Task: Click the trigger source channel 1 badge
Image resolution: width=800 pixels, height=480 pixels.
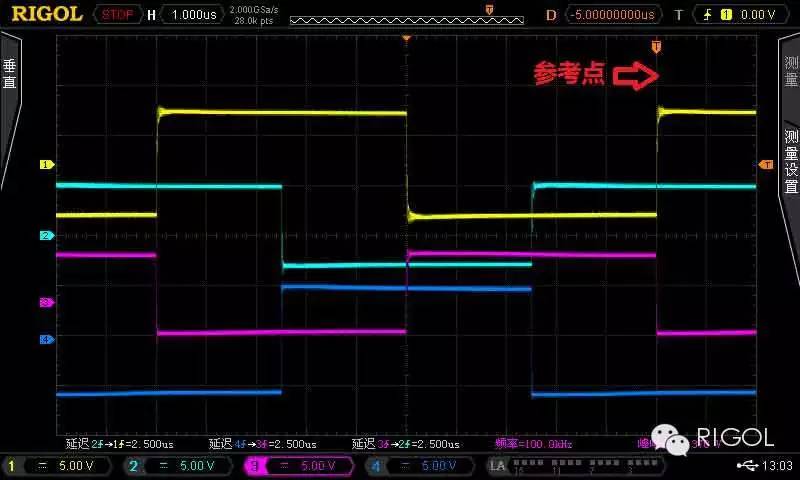Action: (x=725, y=15)
